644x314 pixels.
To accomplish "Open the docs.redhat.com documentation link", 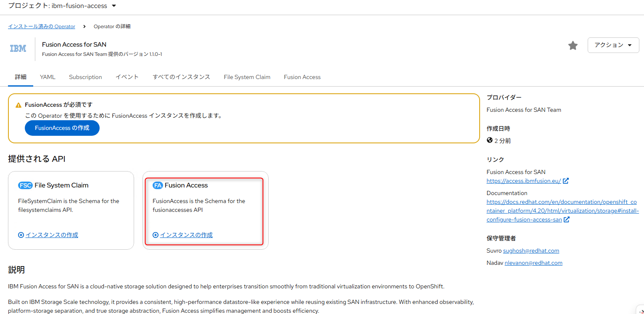I will pyautogui.click(x=562, y=211).
